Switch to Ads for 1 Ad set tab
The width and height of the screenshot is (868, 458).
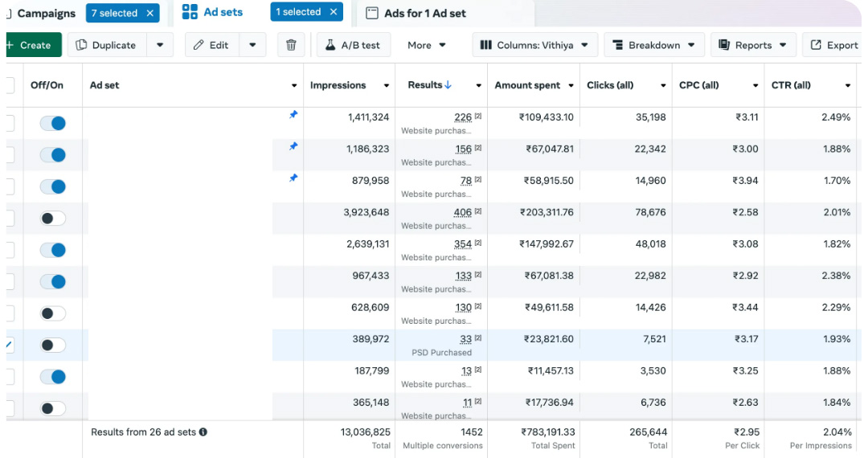point(424,14)
